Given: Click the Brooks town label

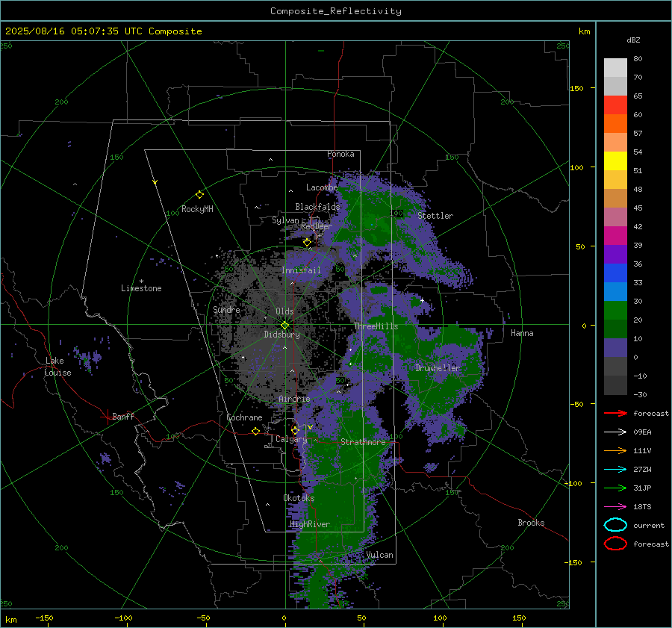Looking at the screenshot, I should click(531, 523).
